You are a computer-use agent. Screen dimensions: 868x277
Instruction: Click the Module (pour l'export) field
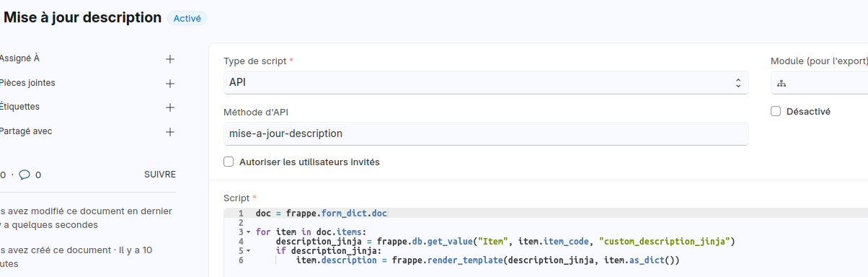819,82
